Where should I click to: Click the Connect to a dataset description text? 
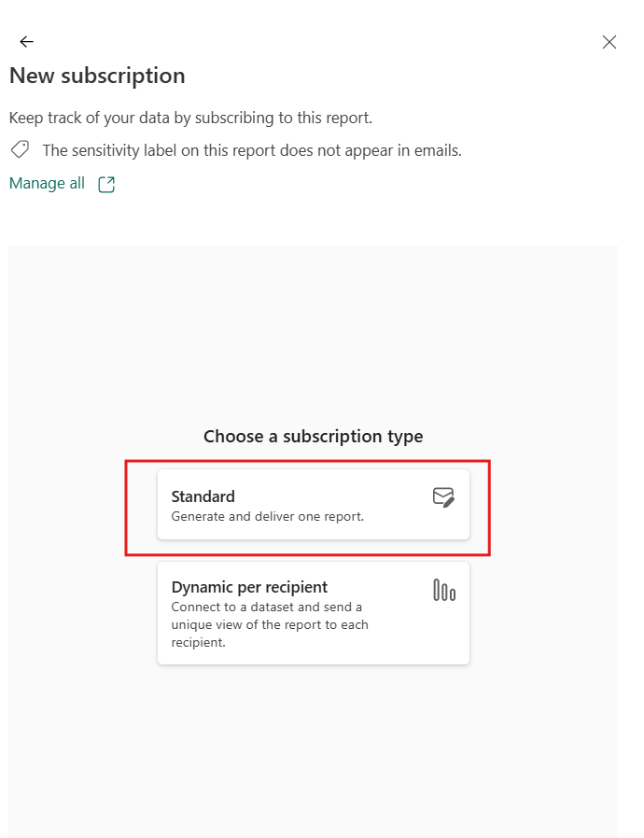(267, 608)
